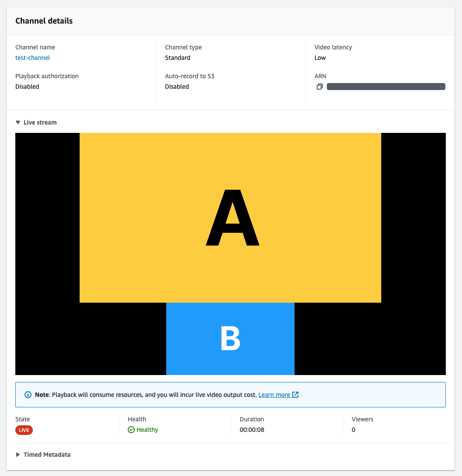The height and width of the screenshot is (476, 462).
Task: Click the green Healthy status text
Action: 147,430
